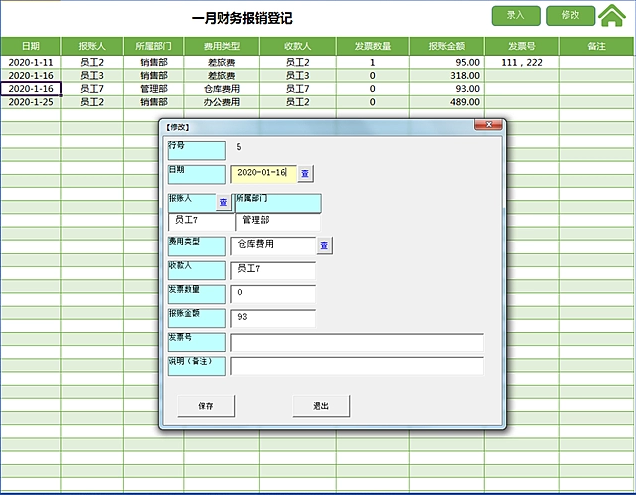Click the 费用类型 field containing 仓库费用
Viewport: 636px width, 495px height.
(x=273, y=246)
